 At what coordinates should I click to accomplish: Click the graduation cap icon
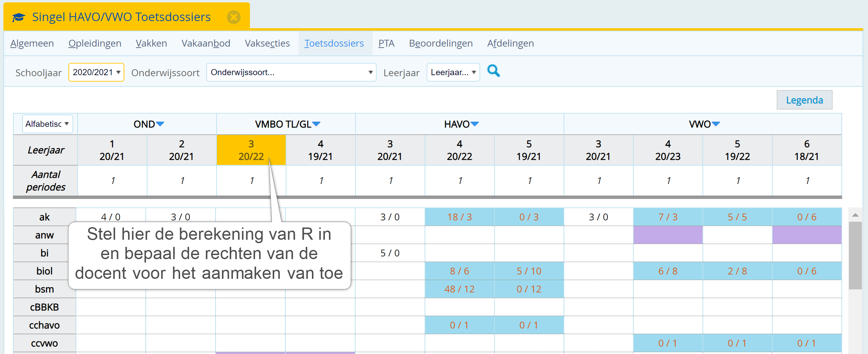click(19, 17)
